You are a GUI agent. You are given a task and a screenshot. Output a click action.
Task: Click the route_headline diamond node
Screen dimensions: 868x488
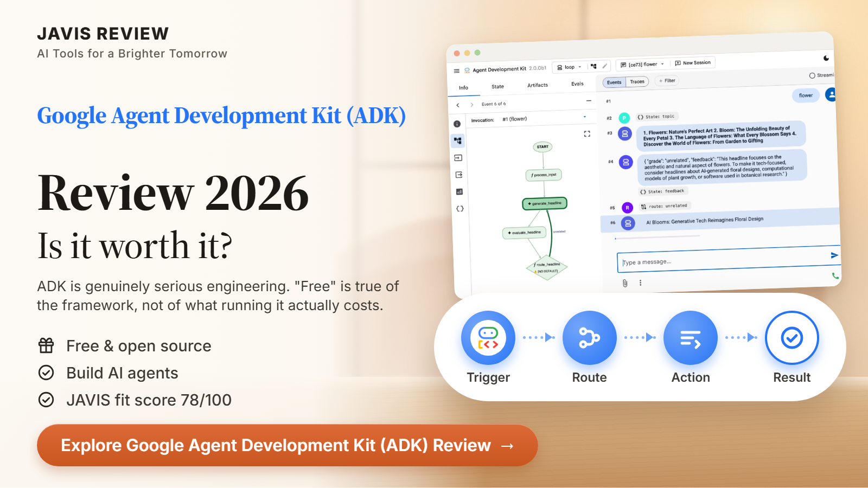pyautogui.click(x=547, y=267)
